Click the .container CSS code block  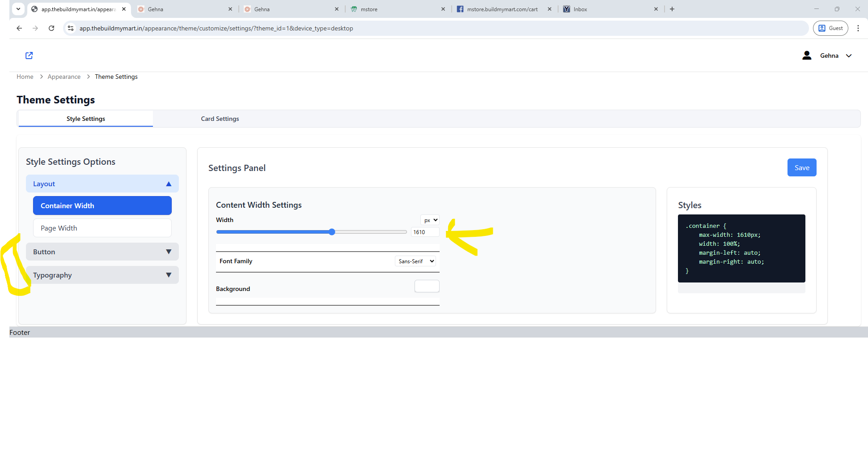click(x=741, y=248)
